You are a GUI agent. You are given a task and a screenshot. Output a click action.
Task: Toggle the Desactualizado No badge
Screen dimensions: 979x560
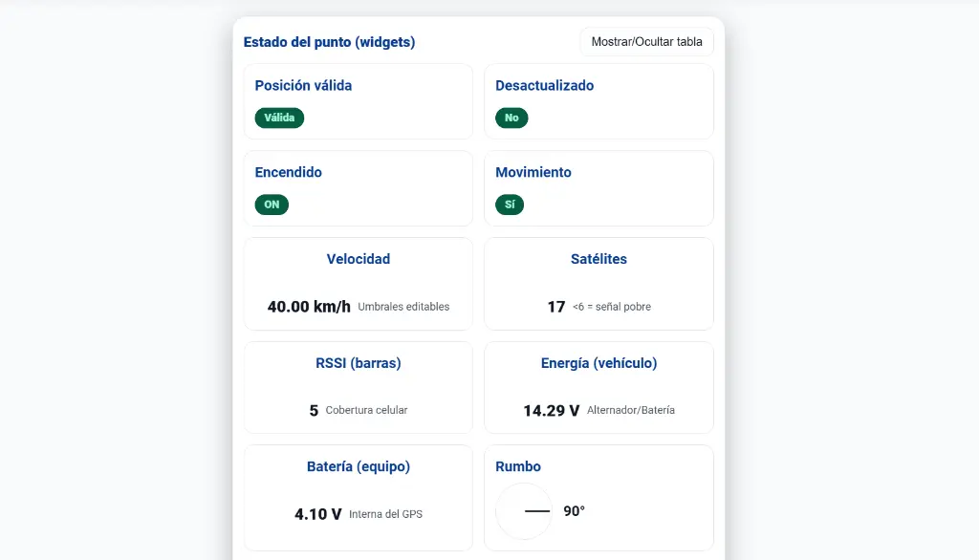tap(511, 118)
